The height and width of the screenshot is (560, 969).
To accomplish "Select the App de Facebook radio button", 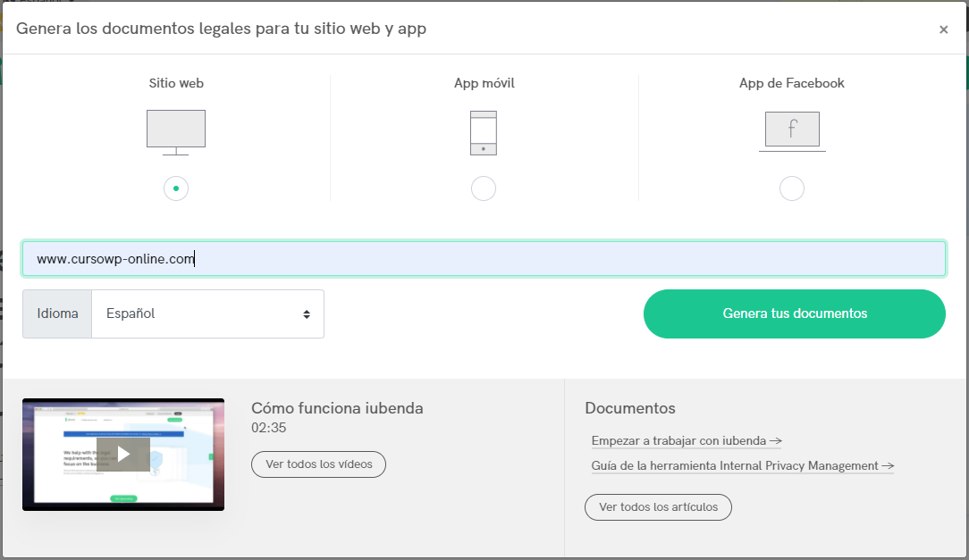I will [791, 188].
